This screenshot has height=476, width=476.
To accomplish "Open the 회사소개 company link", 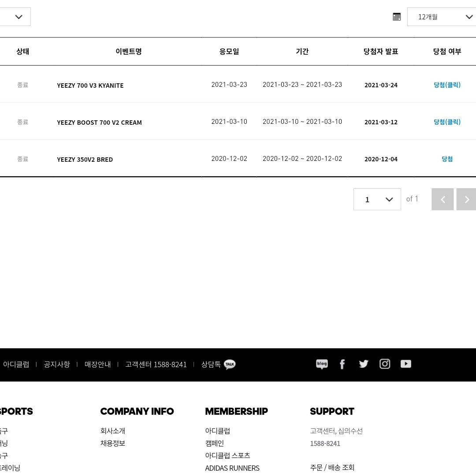I will coord(113,431).
